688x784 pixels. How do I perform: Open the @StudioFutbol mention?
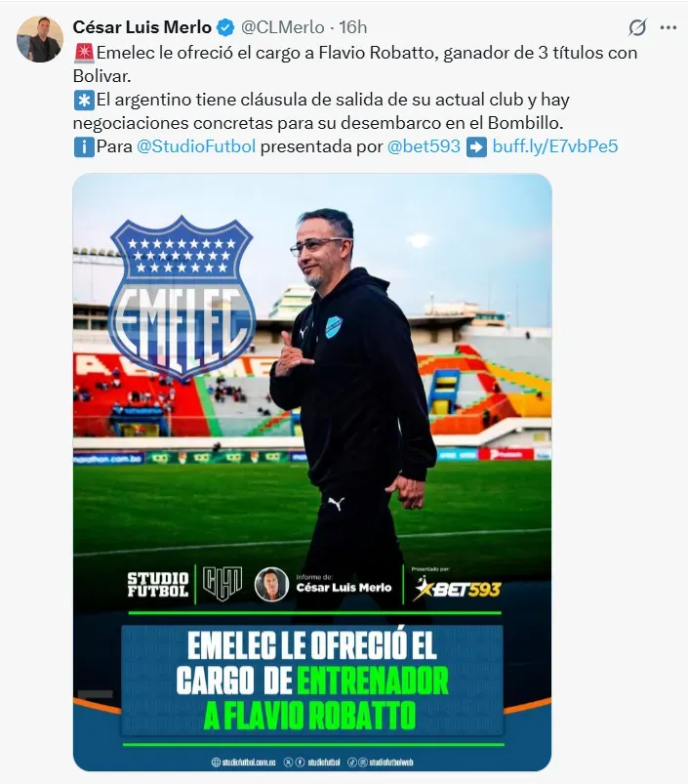[196, 146]
